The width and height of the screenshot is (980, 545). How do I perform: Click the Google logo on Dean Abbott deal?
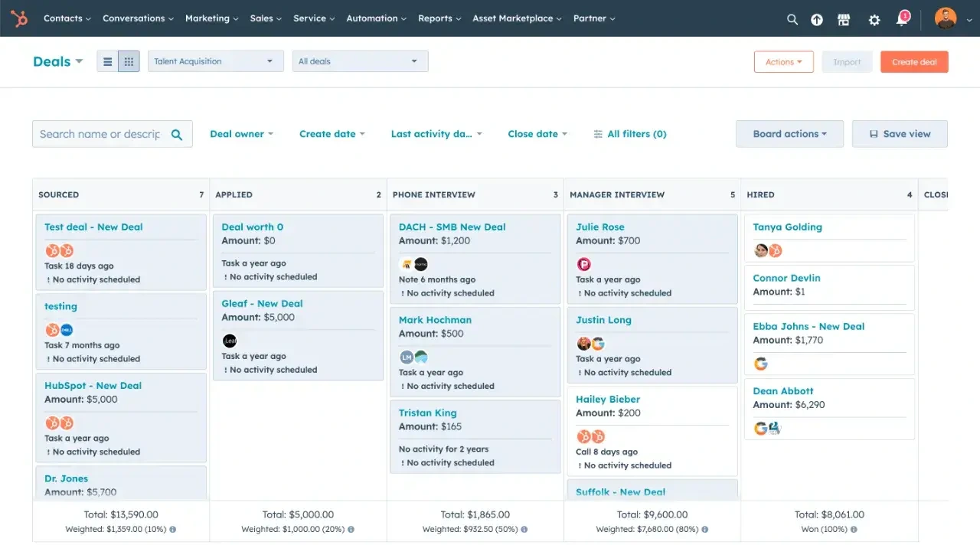click(x=760, y=429)
